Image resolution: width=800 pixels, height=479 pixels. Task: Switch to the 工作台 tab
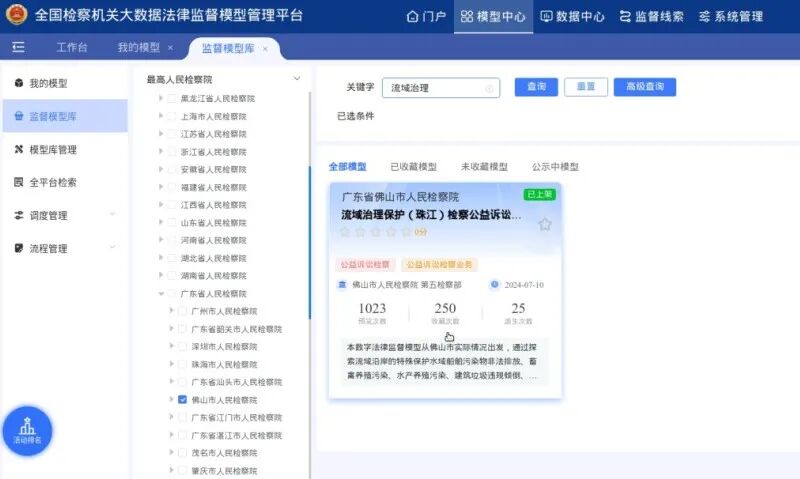point(72,47)
